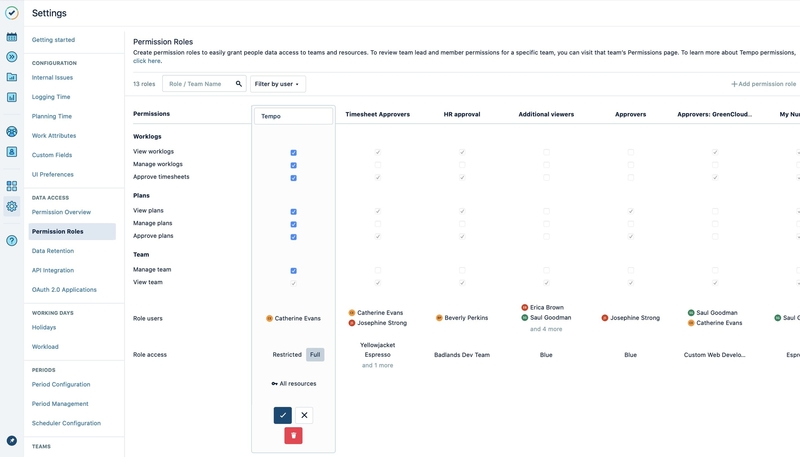Go to Data Retention settings

53,251
